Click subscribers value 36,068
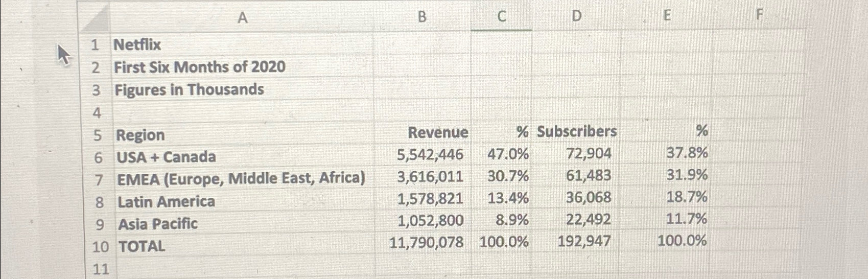This screenshot has width=868, height=279. [x=576, y=198]
